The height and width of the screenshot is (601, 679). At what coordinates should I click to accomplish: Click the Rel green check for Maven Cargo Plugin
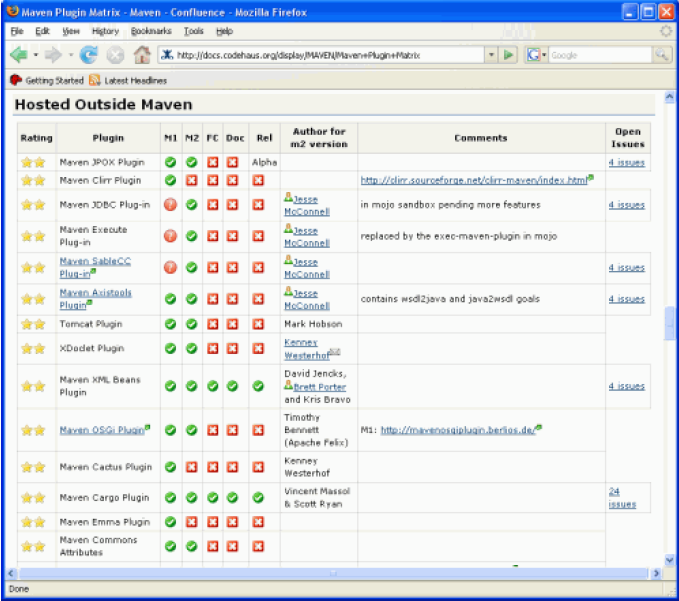pyautogui.click(x=258, y=497)
